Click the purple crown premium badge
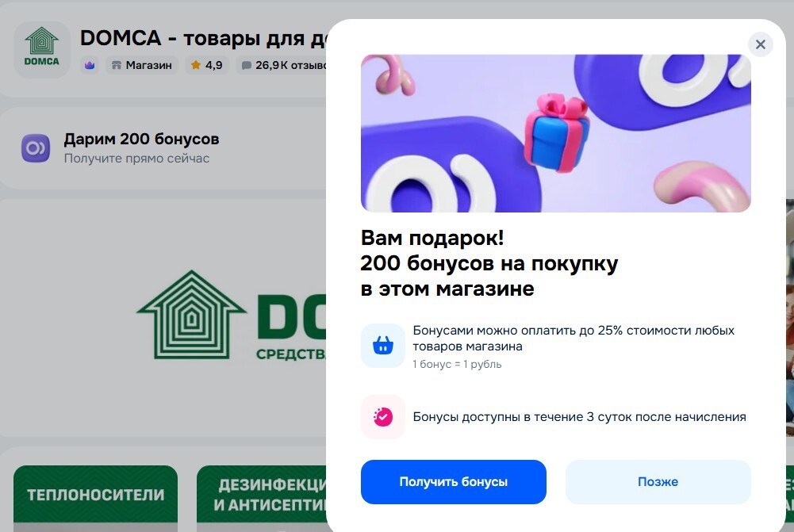 (x=90, y=65)
